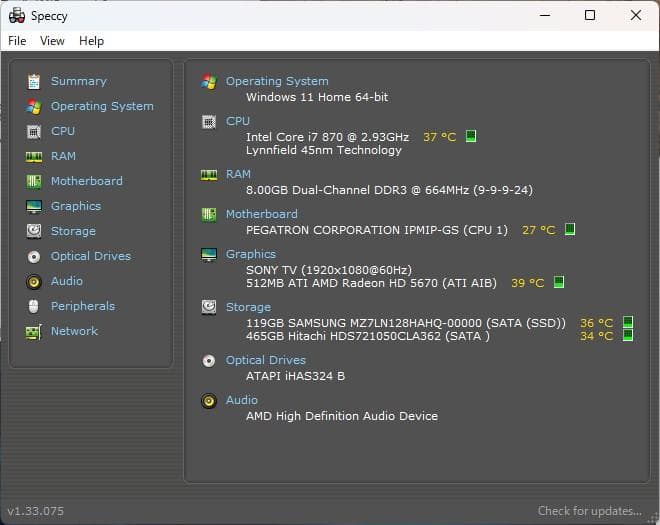Click the Peripherals mouse icon in sidebar

34,306
